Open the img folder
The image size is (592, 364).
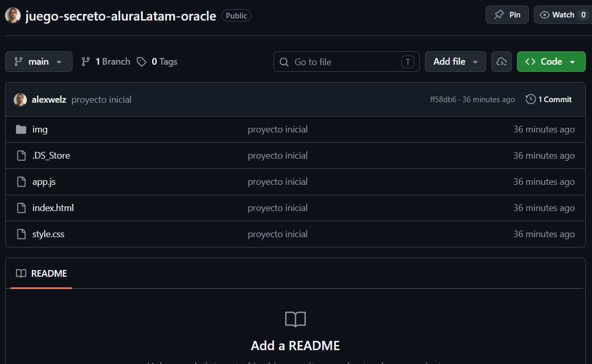[40, 129]
